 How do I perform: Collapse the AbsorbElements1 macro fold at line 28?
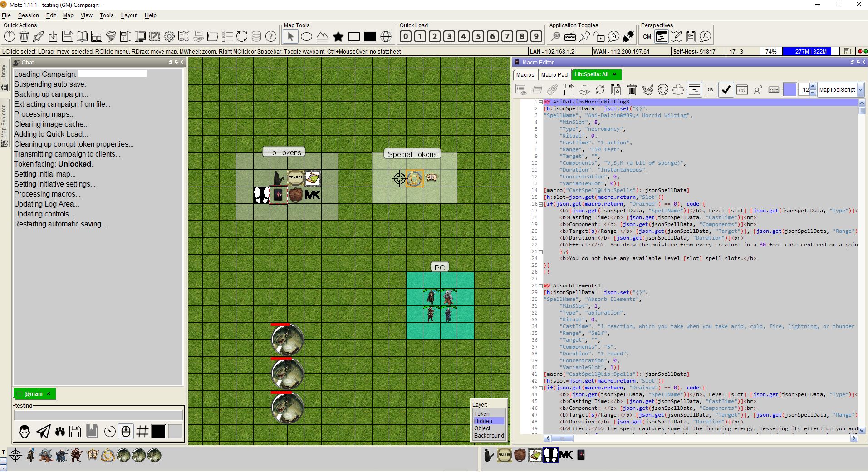click(x=540, y=286)
